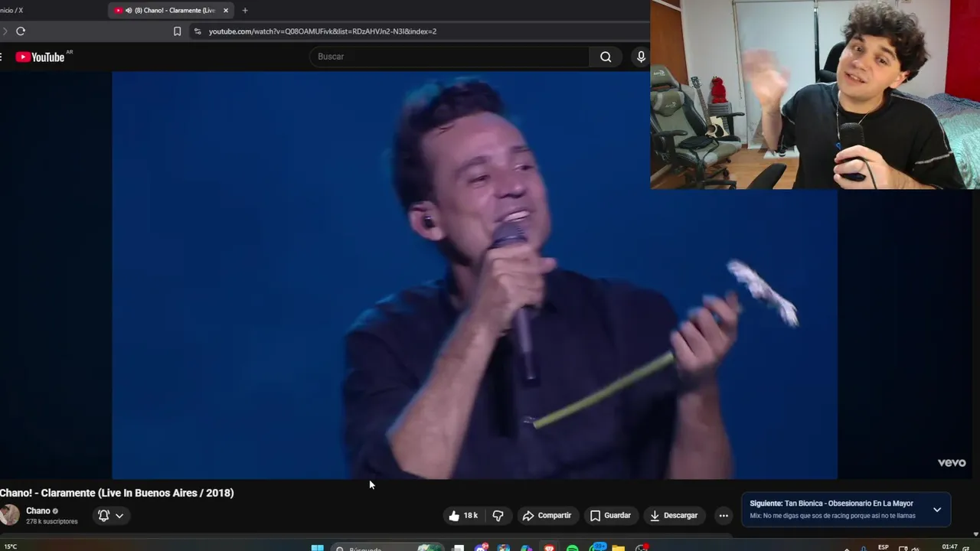The height and width of the screenshot is (551, 980).
Task: Select the Chano! - Claramente browser tab
Action: point(172,10)
